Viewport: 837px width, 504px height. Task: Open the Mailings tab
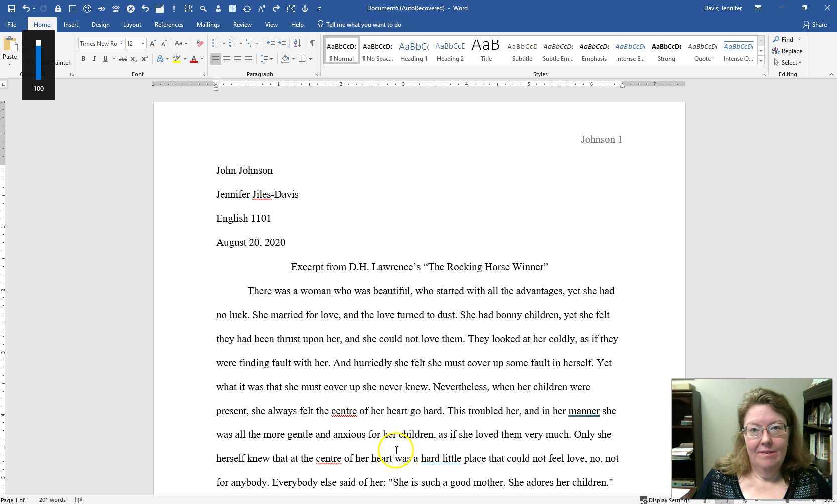(208, 24)
